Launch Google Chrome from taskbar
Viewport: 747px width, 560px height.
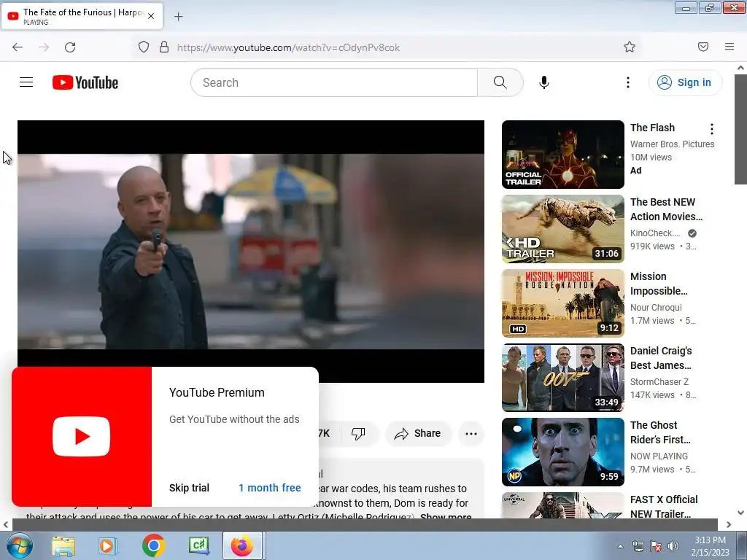tap(153, 545)
